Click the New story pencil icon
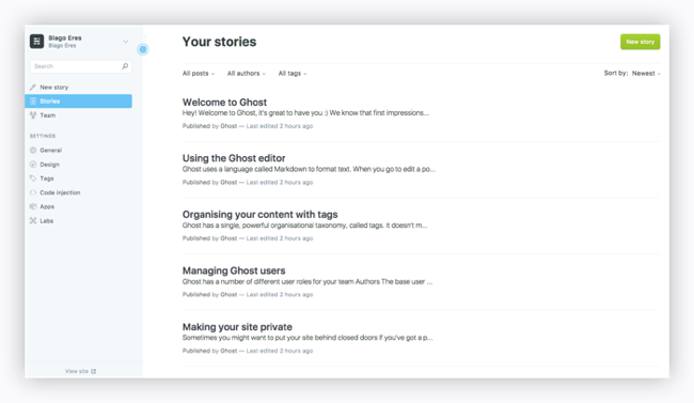The height and width of the screenshot is (403, 694). tap(33, 87)
